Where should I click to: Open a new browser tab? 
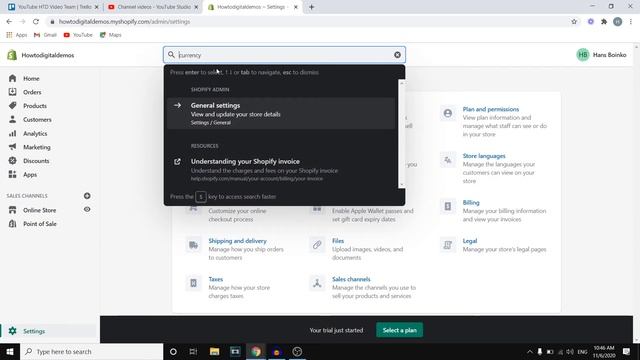[311, 7]
